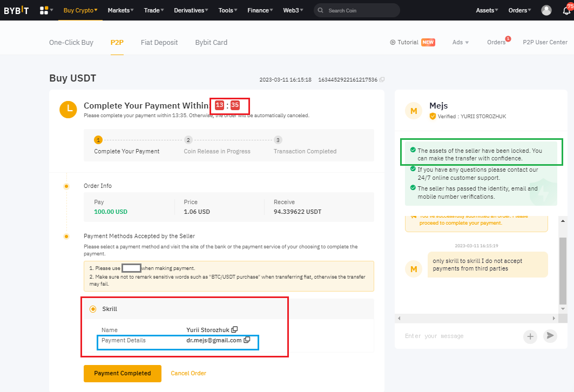Switch to One-Click Buy tab

pos(71,42)
